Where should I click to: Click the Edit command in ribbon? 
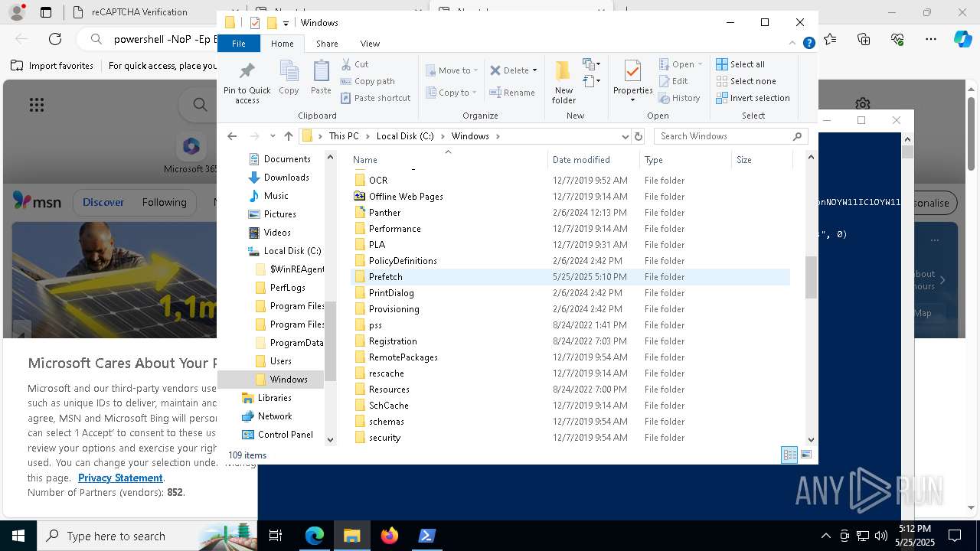(x=673, y=81)
